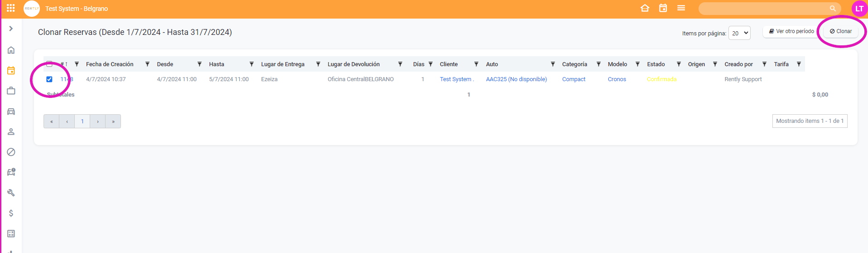The image size is (868, 253).
Task: Open the calendar icon in top bar
Action: 663,8
